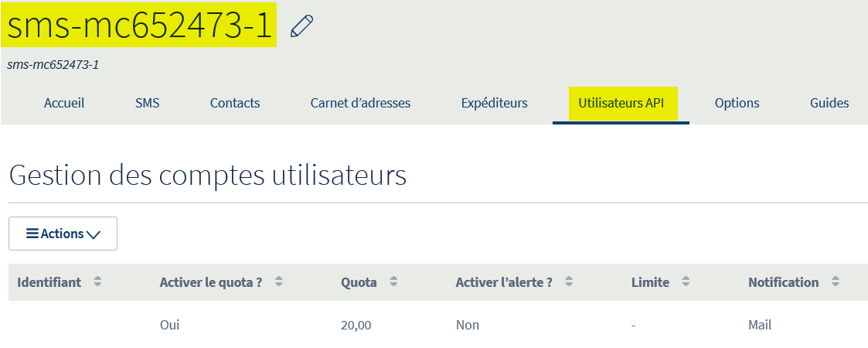Switch to the SMS tab
868x348 pixels.
(x=148, y=103)
